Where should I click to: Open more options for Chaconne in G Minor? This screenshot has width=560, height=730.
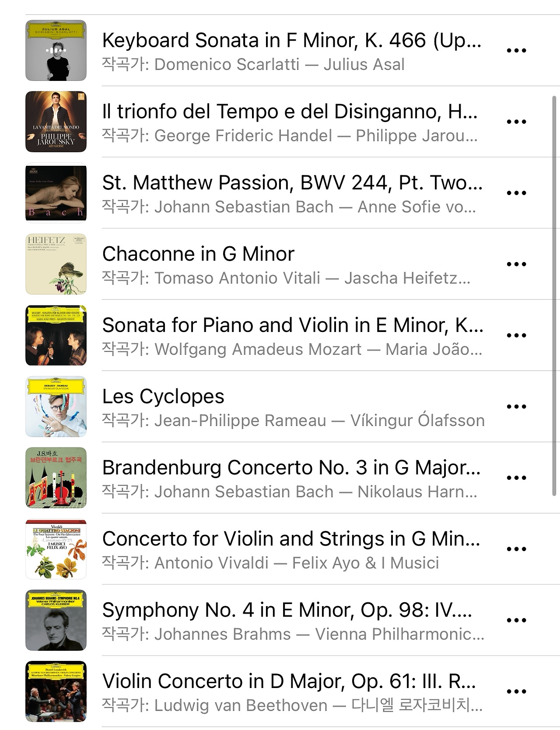click(x=516, y=264)
